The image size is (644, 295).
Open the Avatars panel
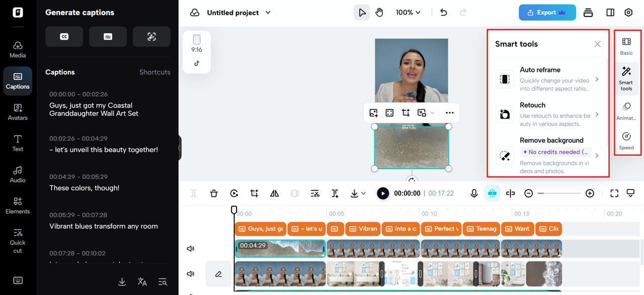(x=18, y=112)
